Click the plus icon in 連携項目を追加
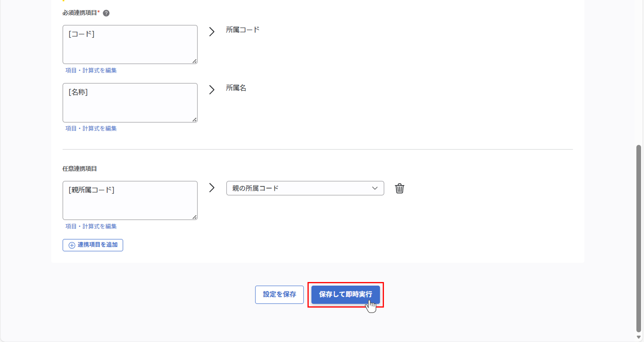644x342 pixels. coord(72,245)
